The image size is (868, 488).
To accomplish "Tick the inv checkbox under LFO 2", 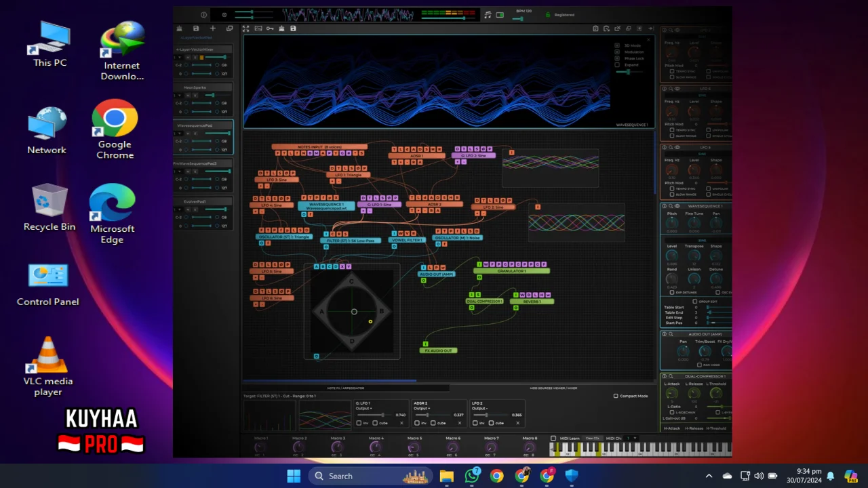I will (x=475, y=423).
